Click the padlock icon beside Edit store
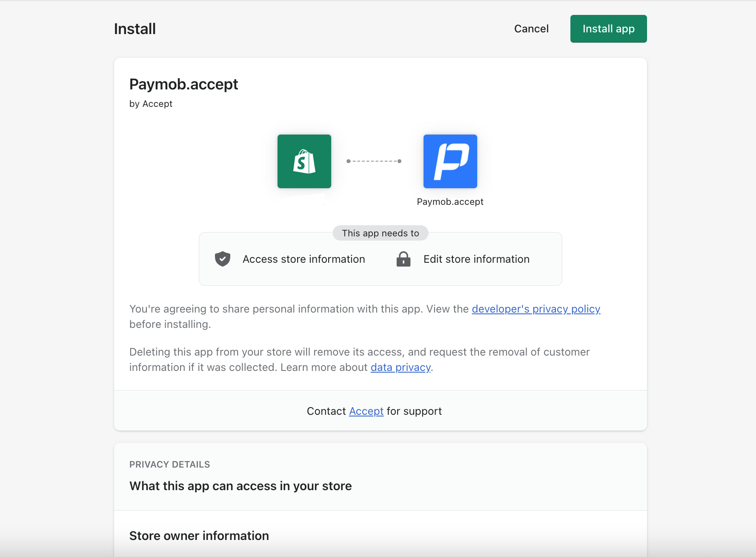Image resolution: width=756 pixels, height=557 pixels. (404, 259)
